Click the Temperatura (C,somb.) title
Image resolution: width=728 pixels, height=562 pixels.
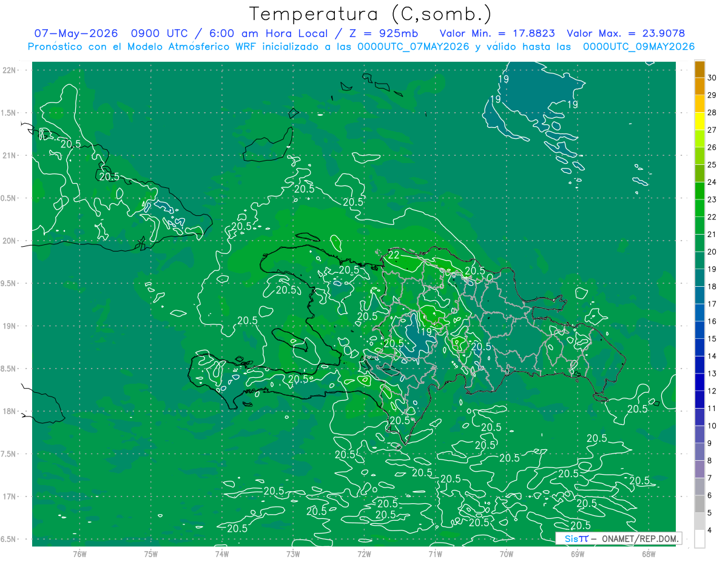click(x=371, y=13)
